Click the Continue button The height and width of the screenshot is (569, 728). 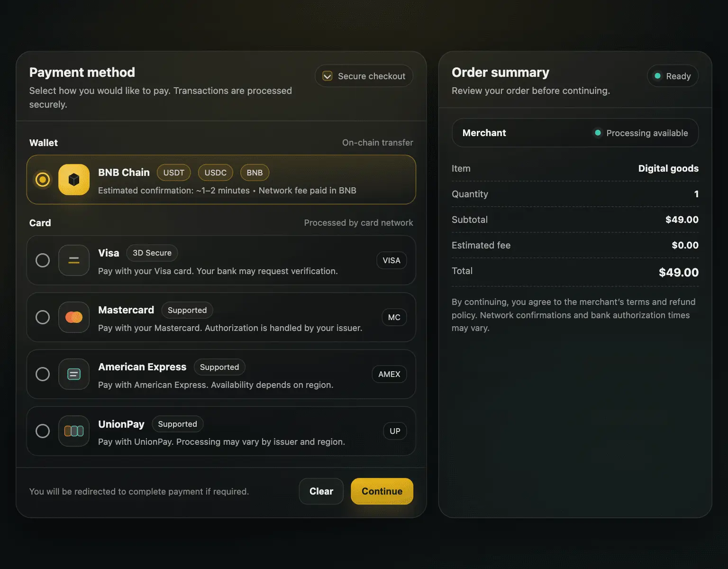[x=382, y=491]
